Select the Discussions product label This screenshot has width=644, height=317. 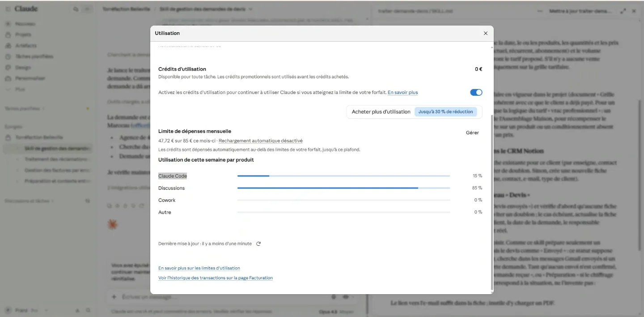[x=171, y=188]
